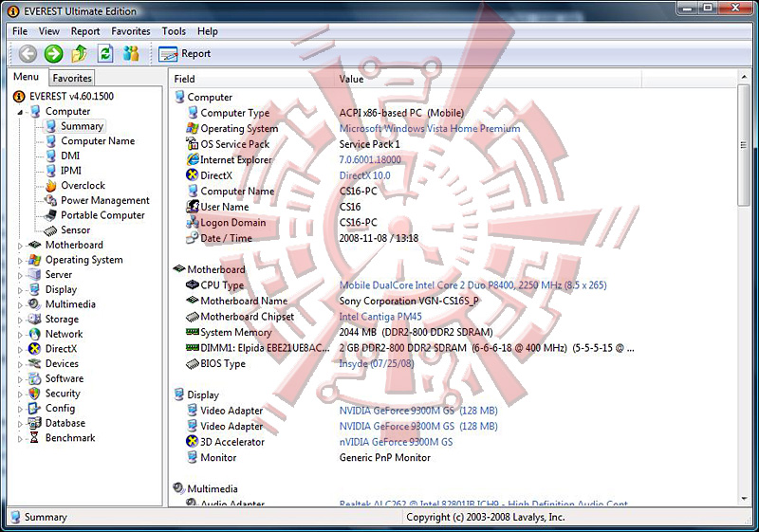Switch to the Favorites tab
Image resolution: width=759 pixels, height=532 pixels.
[x=72, y=78]
